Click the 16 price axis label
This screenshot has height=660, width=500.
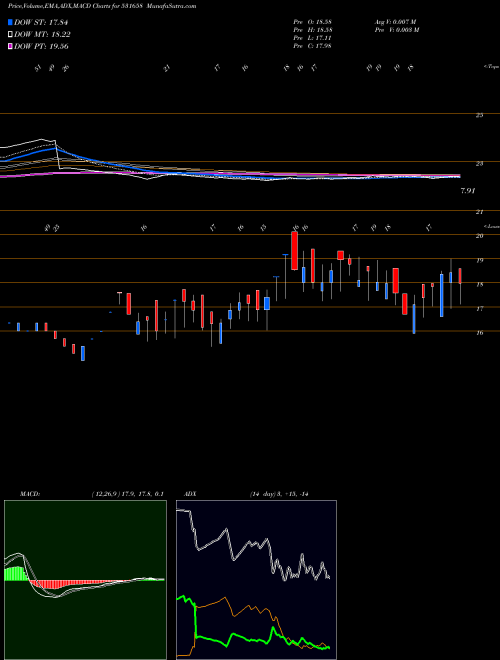pyautogui.click(x=479, y=333)
